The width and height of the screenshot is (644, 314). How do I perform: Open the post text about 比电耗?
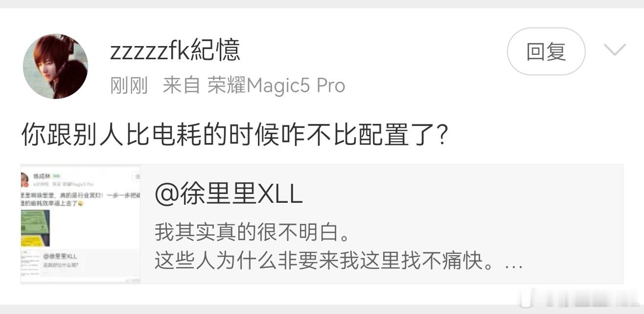click(x=234, y=134)
